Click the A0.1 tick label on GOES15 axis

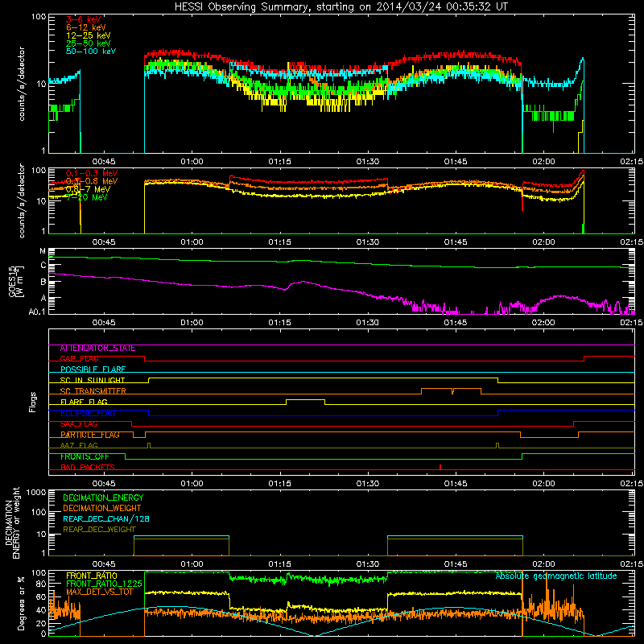point(36,312)
